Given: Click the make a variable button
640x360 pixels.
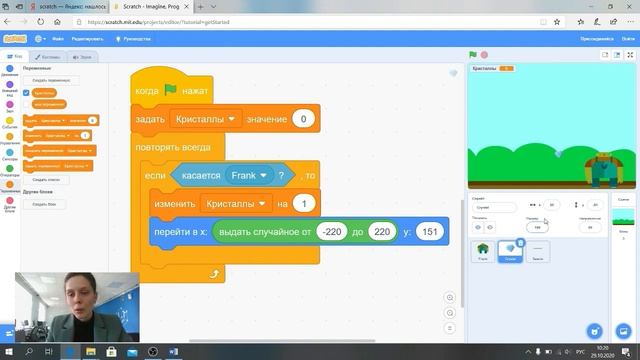Looking at the screenshot, I should coord(51,80).
